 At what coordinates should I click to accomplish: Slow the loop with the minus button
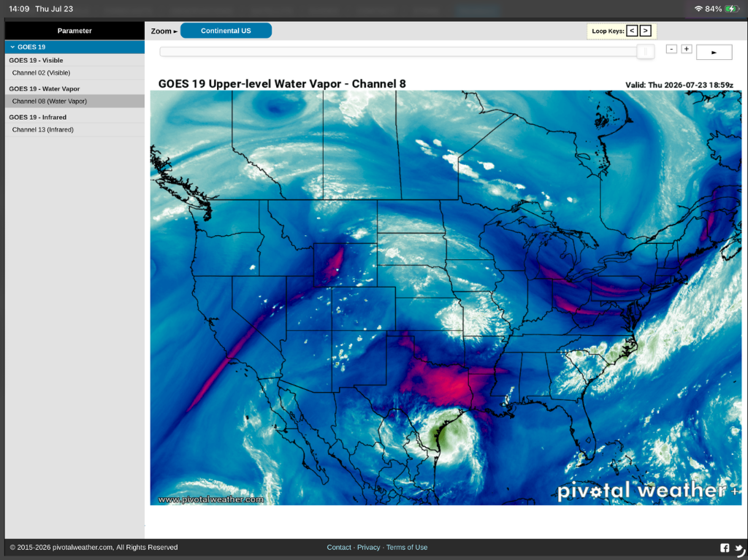671,49
